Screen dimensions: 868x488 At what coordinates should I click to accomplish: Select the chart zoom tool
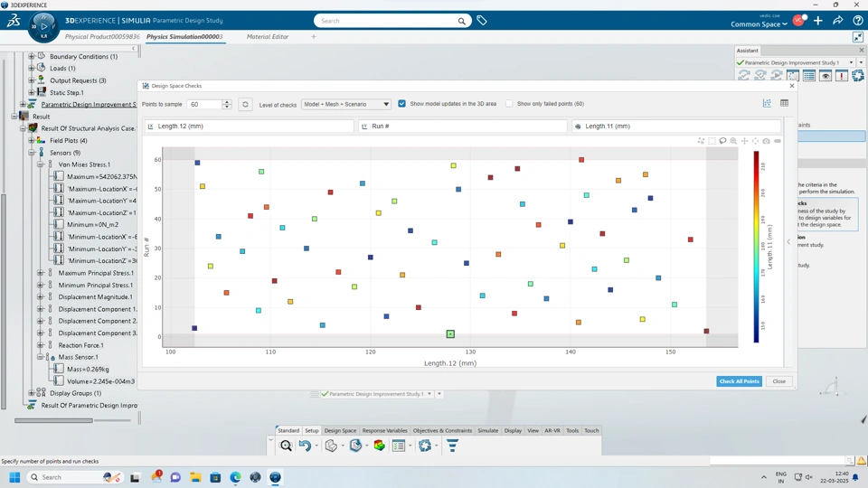pos(733,141)
